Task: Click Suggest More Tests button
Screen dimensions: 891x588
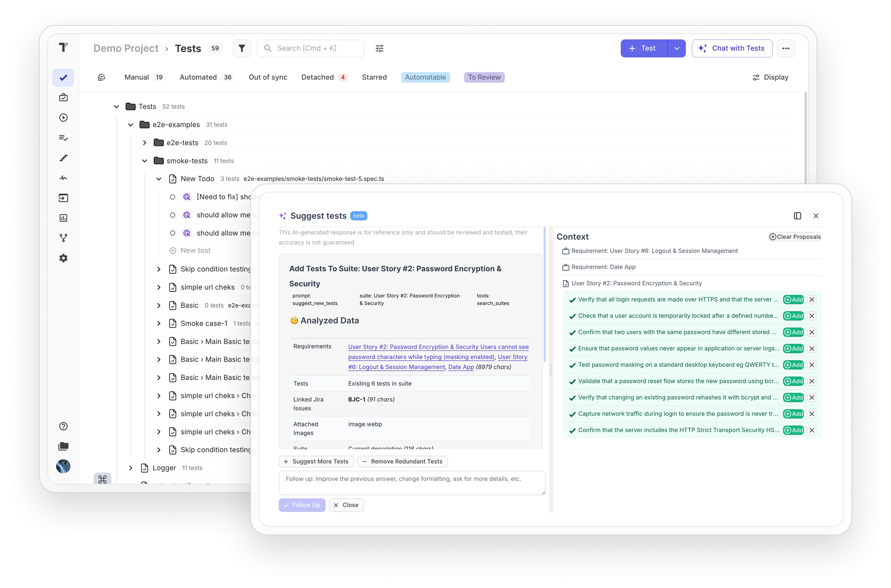Action: pos(316,462)
